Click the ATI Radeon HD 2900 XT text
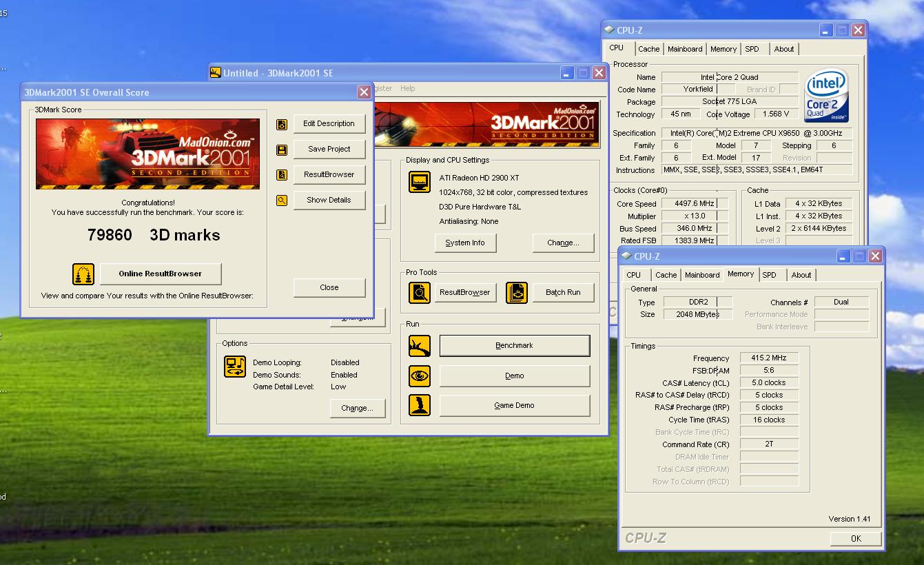Screen dimensions: 924x565 (480, 178)
